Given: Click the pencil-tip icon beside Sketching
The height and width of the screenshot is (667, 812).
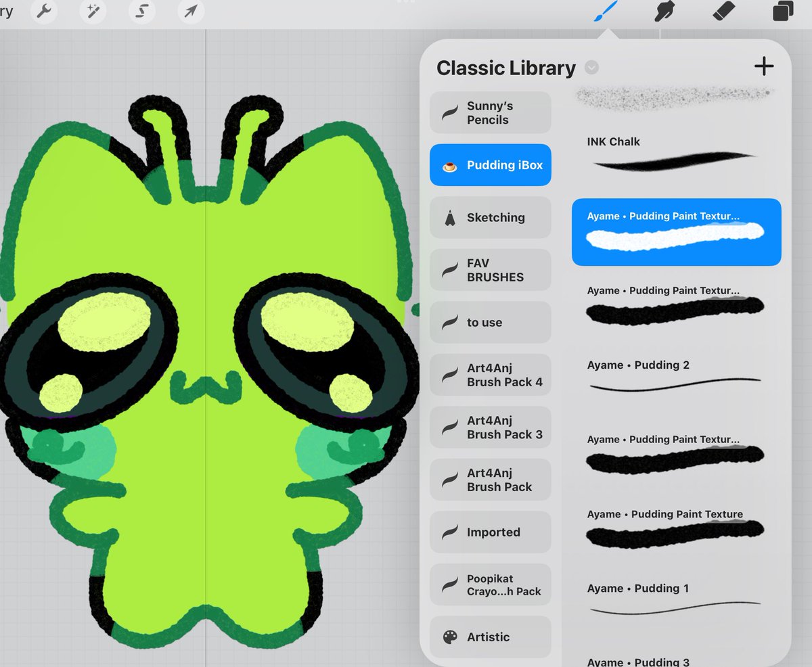Looking at the screenshot, I should point(449,217).
